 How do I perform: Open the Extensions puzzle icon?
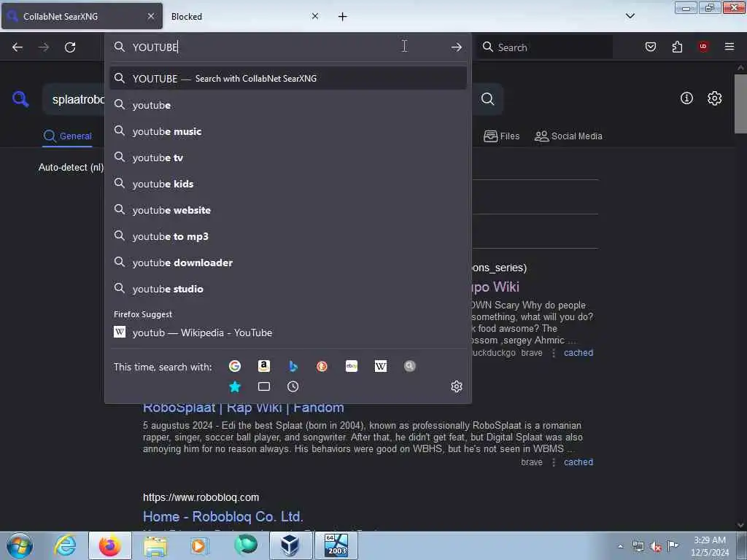tap(677, 47)
